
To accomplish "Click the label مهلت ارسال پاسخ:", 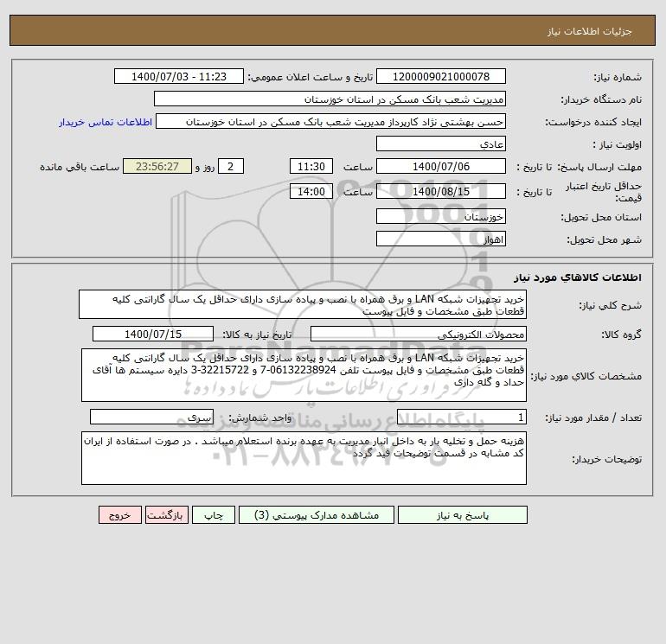I will pyautogui.click(x=599, y=167).
